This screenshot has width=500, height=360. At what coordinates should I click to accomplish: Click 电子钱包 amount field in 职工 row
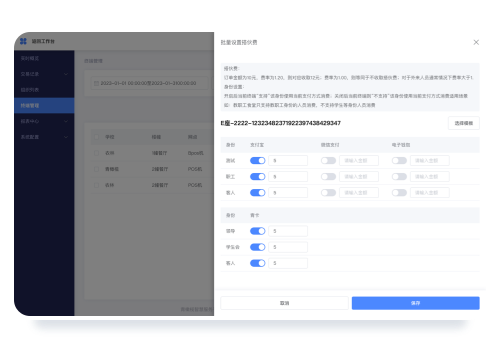click(430, 177)
